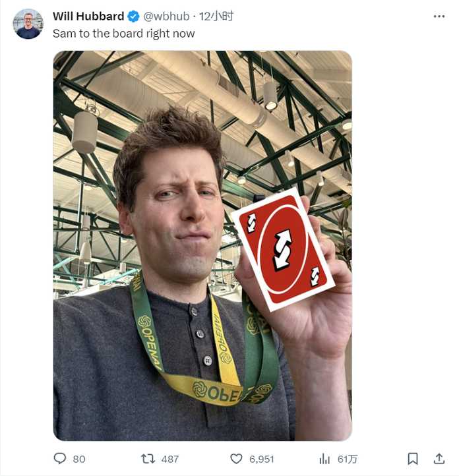The height and width of the screenshot is (476, 459).
Task: Click the yellow OpenAI lanyard in photo
Action: pyautogui.click(x=223, y=358)
